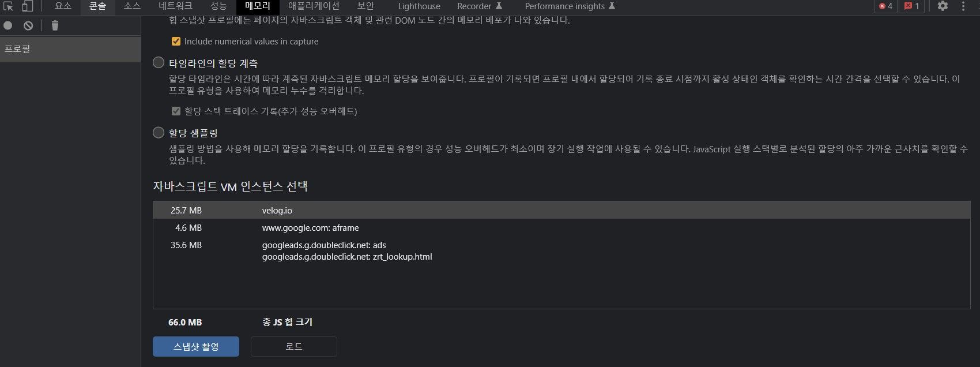Open the three-dot customize menu

[963, 6]
